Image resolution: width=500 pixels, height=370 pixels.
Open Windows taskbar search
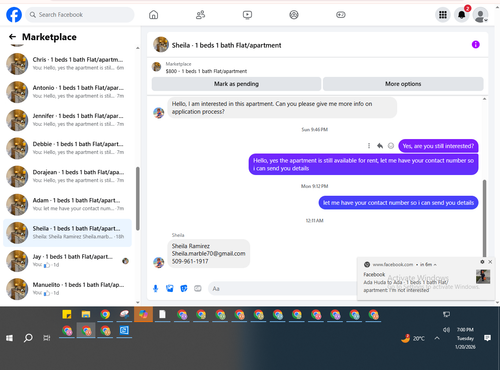click(28, 338)
